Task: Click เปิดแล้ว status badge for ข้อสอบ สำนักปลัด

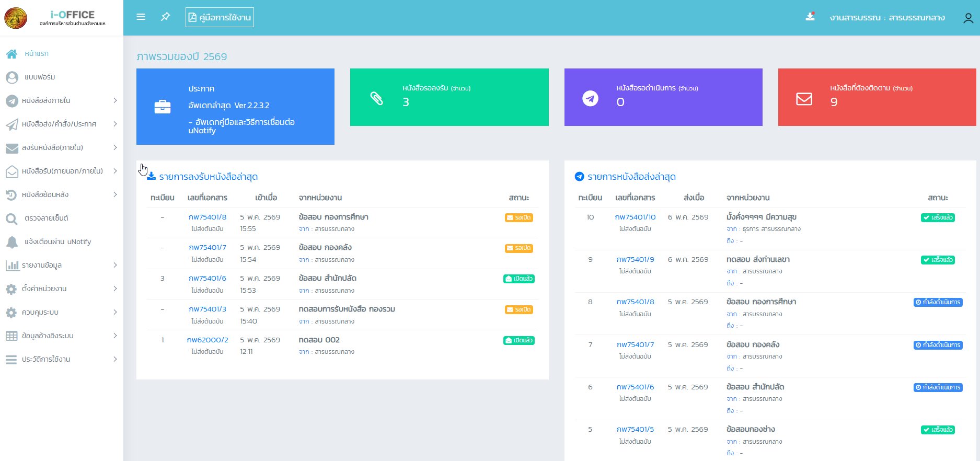Action: point(519,279)
